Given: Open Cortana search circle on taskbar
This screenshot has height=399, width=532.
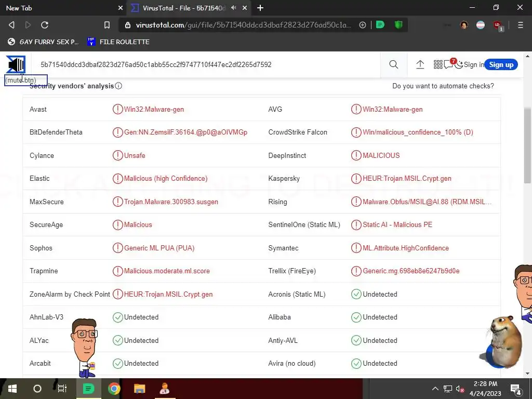Looking at the screenshot, I should [37, 389].
